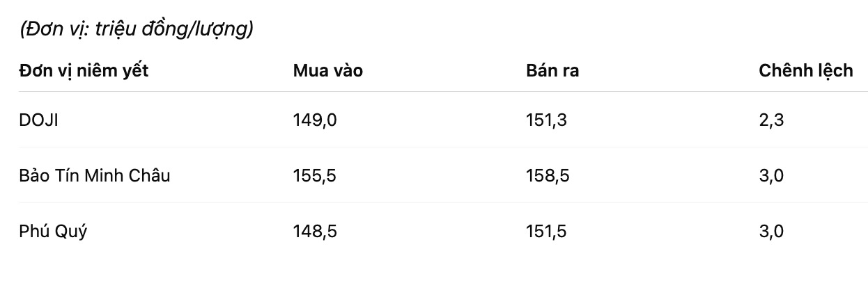Screen dimensions: 868x281
Task: Click the "Bảo Tín Minh Châu" name cell
Action: tap(95, 176)
